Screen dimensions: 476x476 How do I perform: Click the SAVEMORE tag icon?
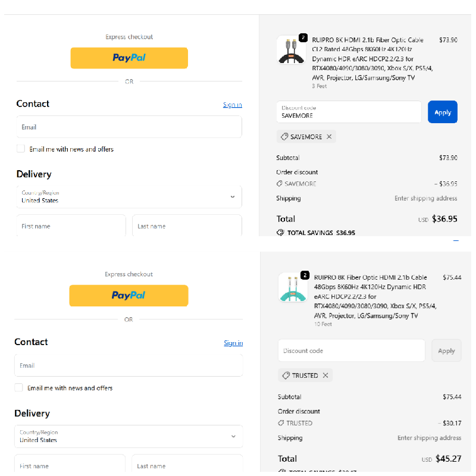click(x=284, y=137)
